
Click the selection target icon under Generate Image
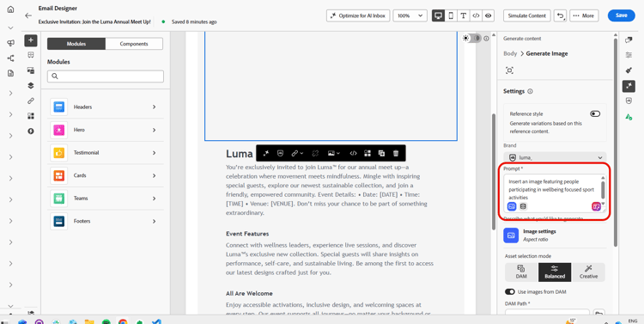tap(509, 70)
